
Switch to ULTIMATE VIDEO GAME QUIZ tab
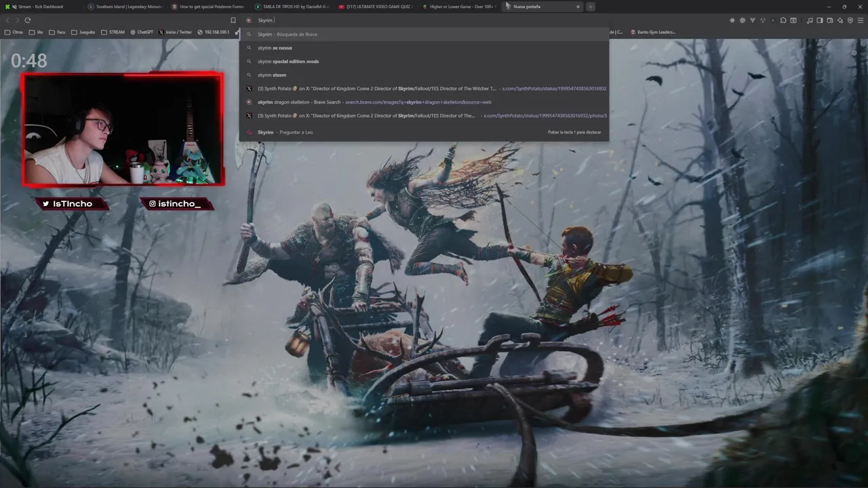376,7
